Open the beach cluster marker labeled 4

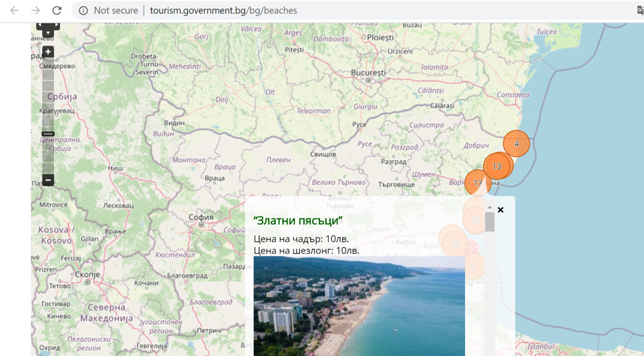[x=516, y=144]
